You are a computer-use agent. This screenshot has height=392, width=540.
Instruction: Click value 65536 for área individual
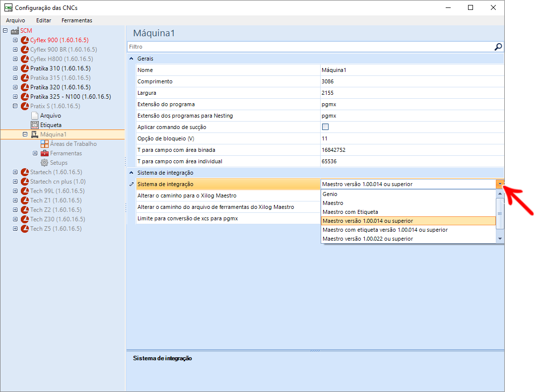(412, 161)
